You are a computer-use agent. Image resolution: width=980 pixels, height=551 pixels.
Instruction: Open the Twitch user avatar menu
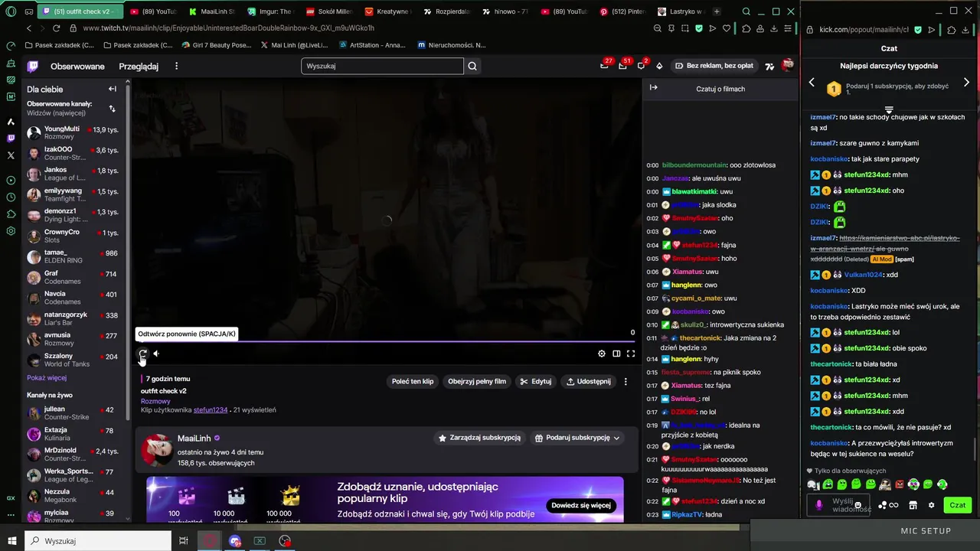(787, 66)
